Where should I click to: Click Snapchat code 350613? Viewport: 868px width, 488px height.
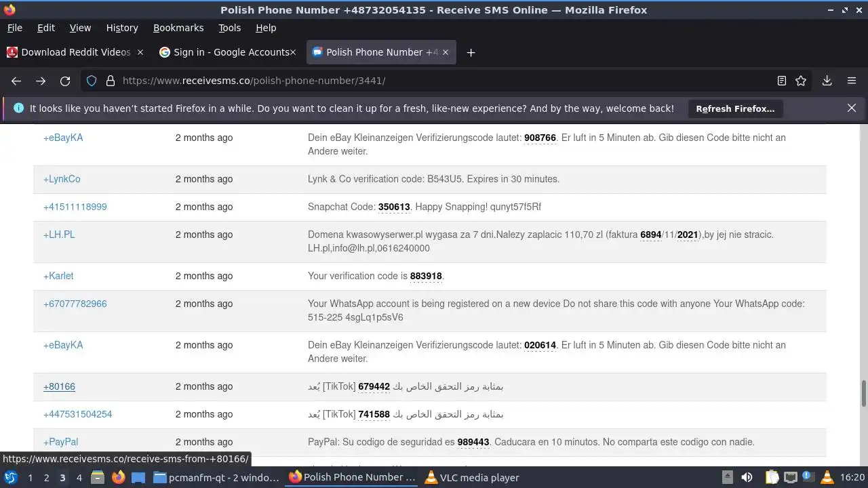point(394,207)
